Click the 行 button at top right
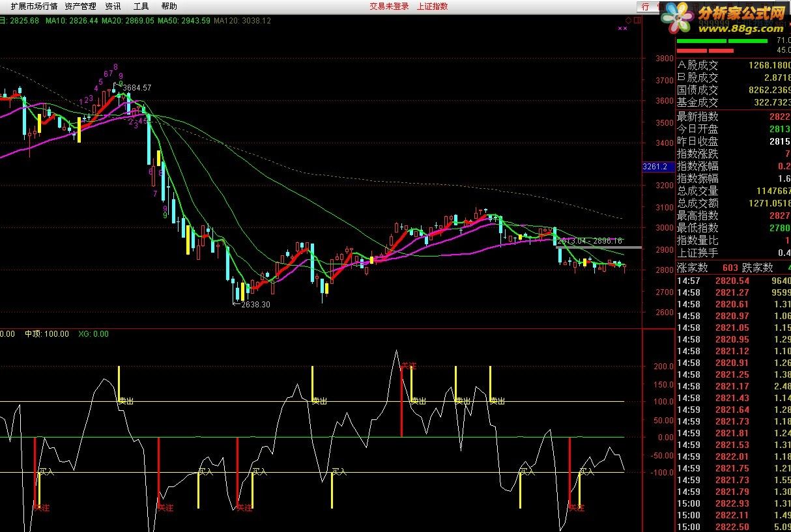This screenshot has height=532, width=791. (x=646, y=7)
